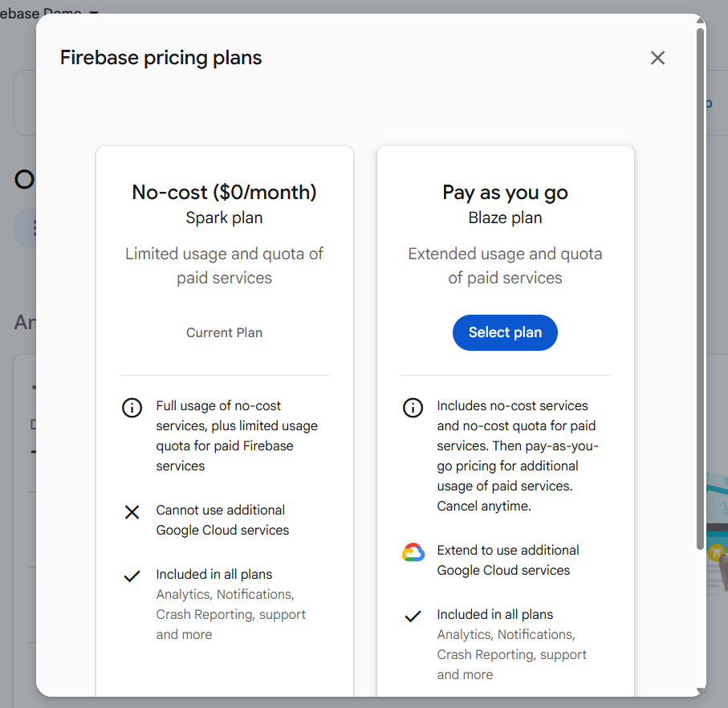Image resolution: width=728 pixels, height=708 pixels.
Task: Click the Google Cloud logo icon
Action: pos(413,552)
